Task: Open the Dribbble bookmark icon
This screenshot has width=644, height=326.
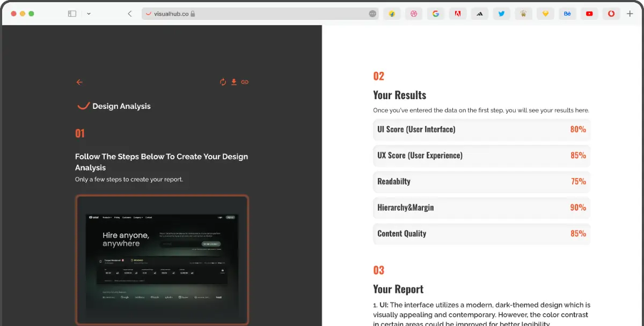Action: click(414, 13)
